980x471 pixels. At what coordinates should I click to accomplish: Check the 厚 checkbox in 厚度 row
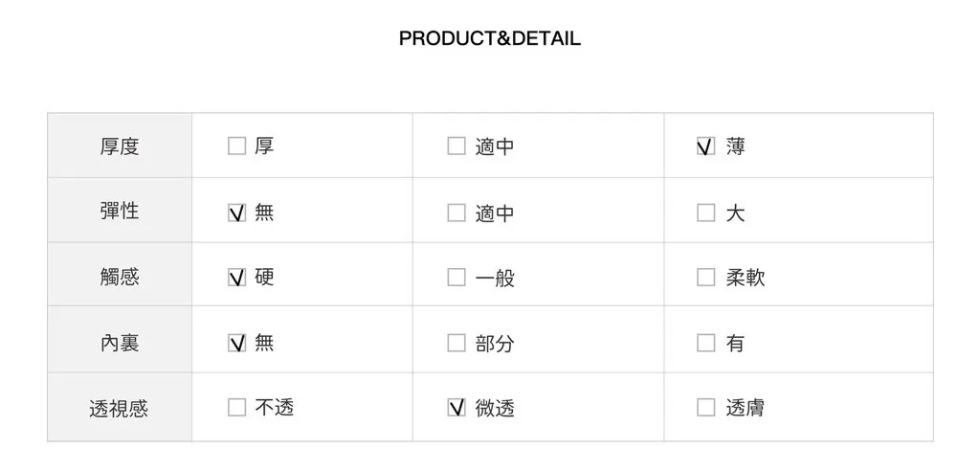[236, 146]
